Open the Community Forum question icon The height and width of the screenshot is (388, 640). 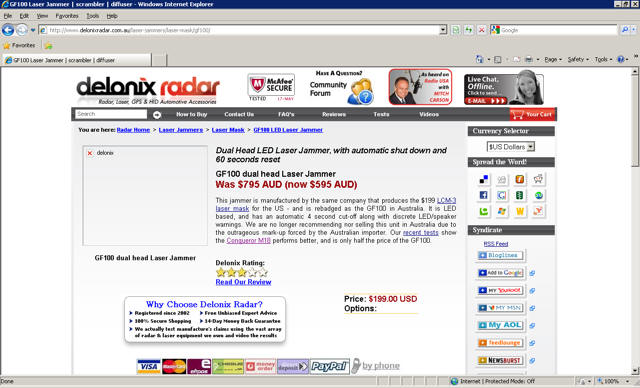(x=360, y=92)
